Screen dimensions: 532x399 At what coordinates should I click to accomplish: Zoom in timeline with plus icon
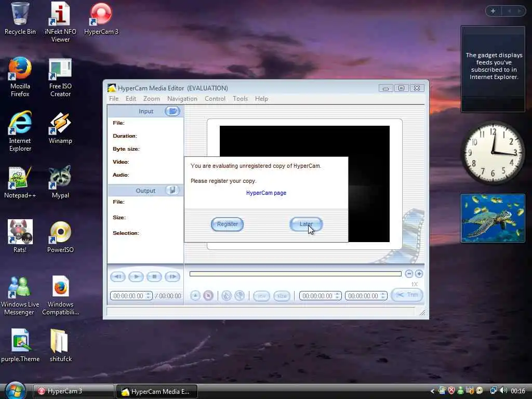point(419,273)
